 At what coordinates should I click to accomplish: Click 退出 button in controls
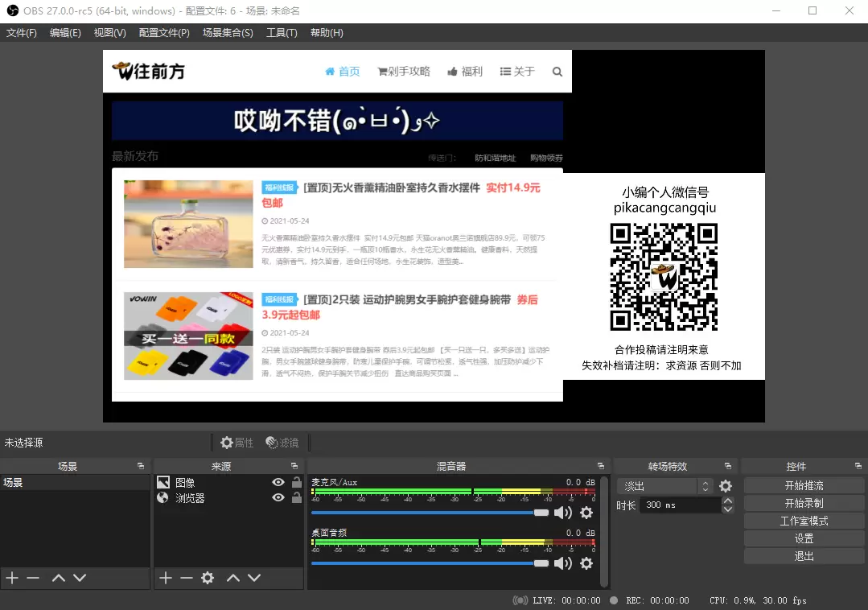pos(804,556)
